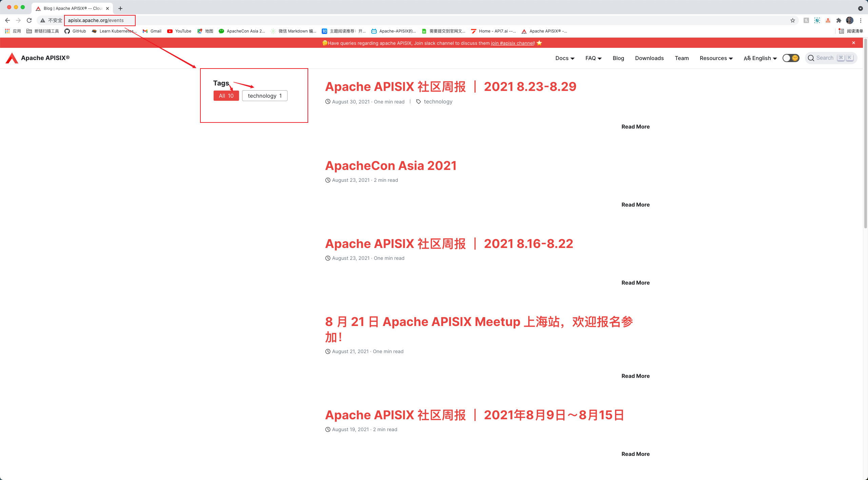Toggle dark mode switch
Screen dimensions: 868x480
click(791, 58)
